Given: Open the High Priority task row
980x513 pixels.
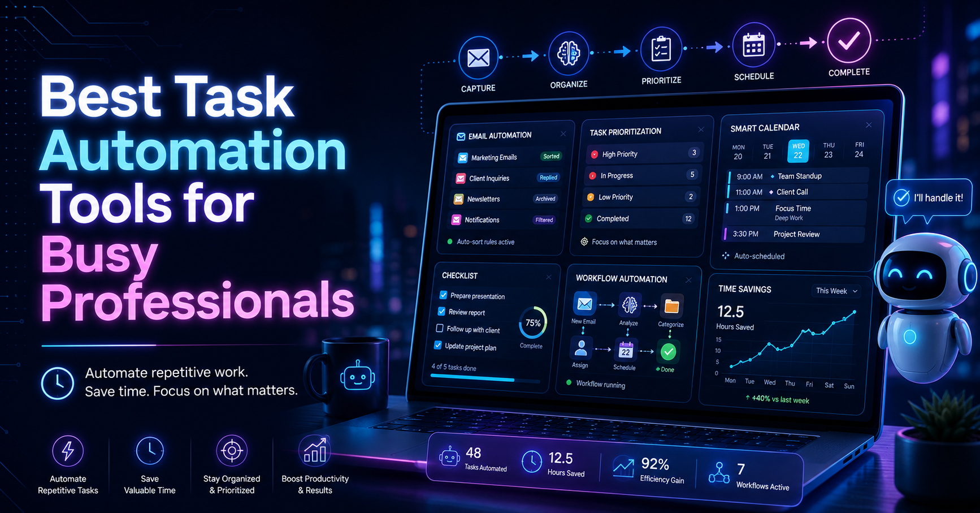Looking at the screenshot, I should [x=645, y=153].
